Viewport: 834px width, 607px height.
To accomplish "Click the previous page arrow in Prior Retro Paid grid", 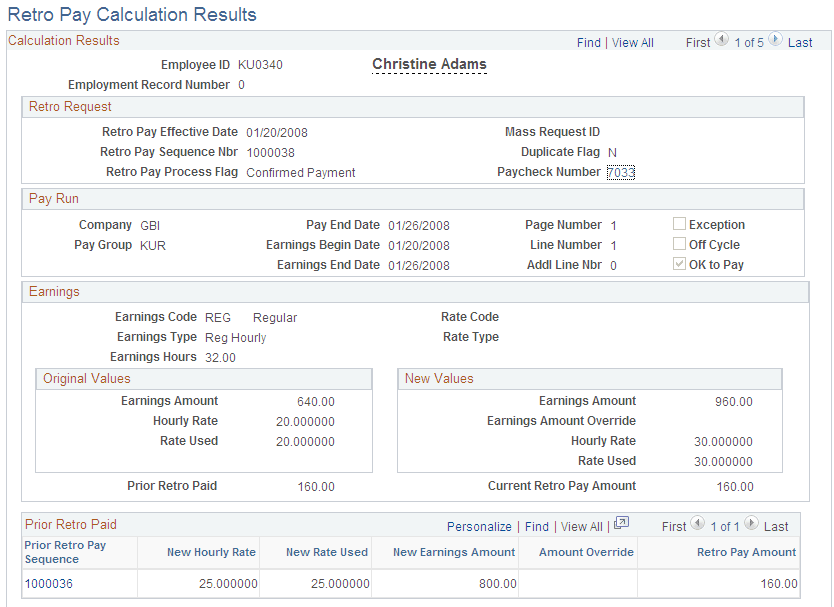I will pos(697,526).
